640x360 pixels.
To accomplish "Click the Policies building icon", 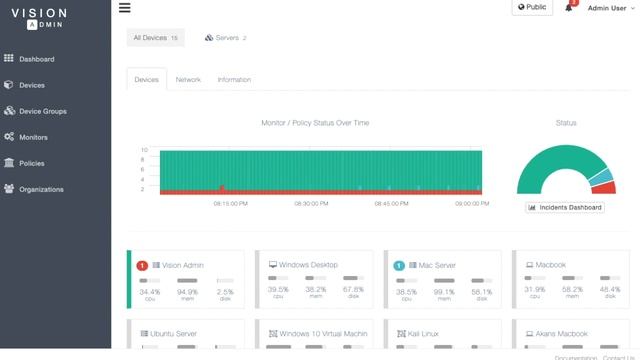I will point(9,163).
